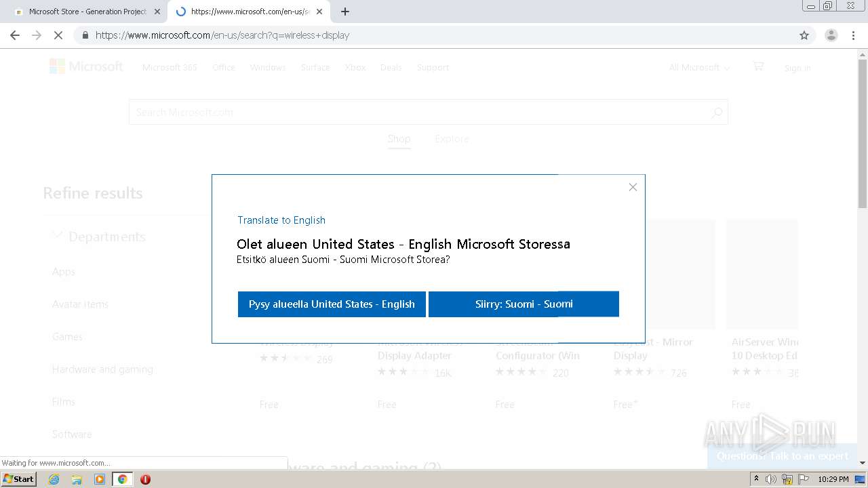The width and height of the screenshot is (868, 488).
Task: Select the Shop results tab
Action: (x=399, y=139)
